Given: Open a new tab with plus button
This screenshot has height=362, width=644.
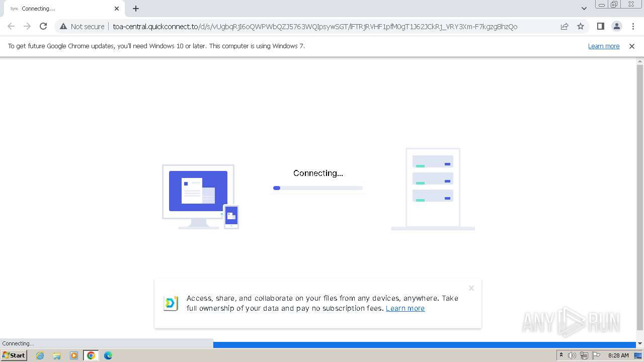Looking at the screenshot, I should [136, 9].
